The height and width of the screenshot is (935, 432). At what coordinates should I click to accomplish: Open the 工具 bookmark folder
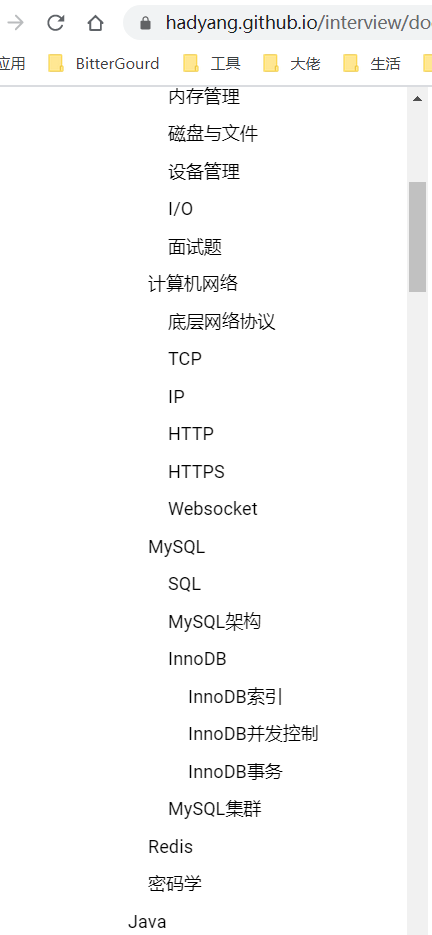(212, 63)
